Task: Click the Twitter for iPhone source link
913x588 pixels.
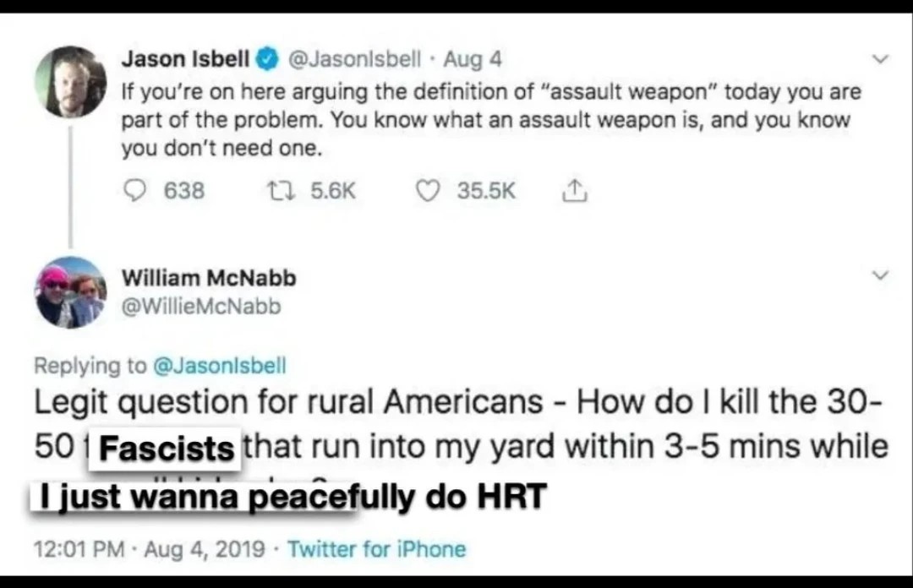Action: [377, 549]
